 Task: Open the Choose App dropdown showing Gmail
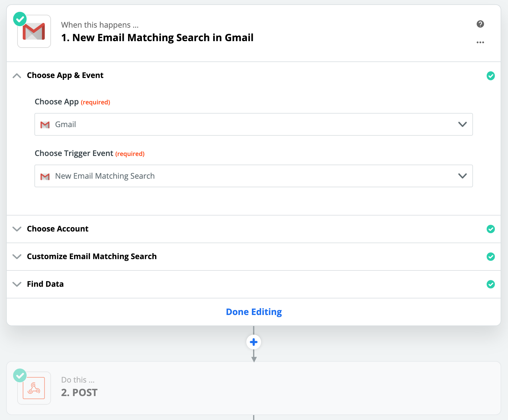click(x=253, y=124)
